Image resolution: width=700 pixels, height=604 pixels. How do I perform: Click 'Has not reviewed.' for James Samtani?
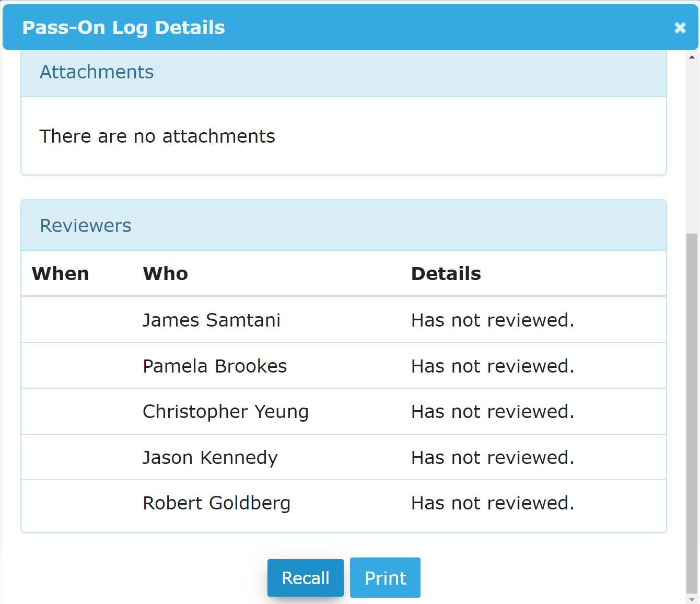point(493,320)
